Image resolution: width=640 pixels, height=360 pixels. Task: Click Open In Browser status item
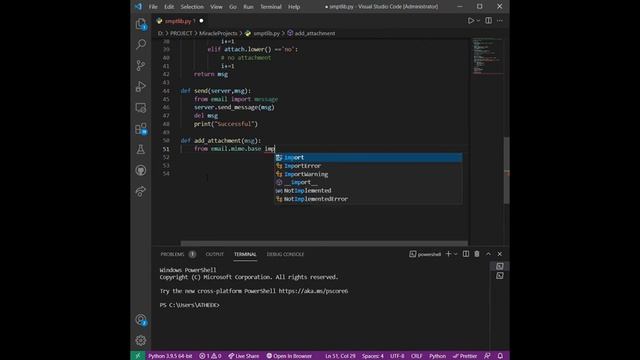(289, 356)
